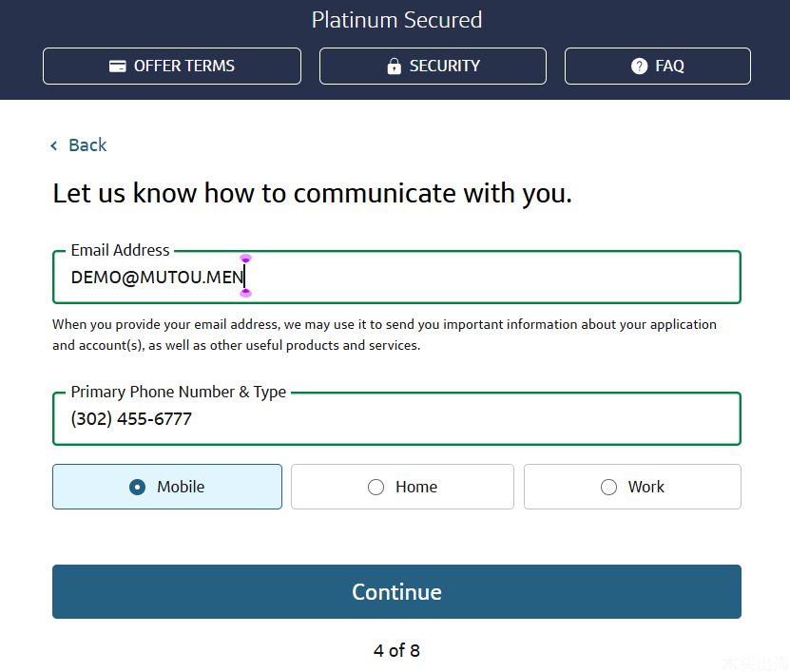Click the Mobile option label text
Screen dimensions: 790x672
point(181,487)
